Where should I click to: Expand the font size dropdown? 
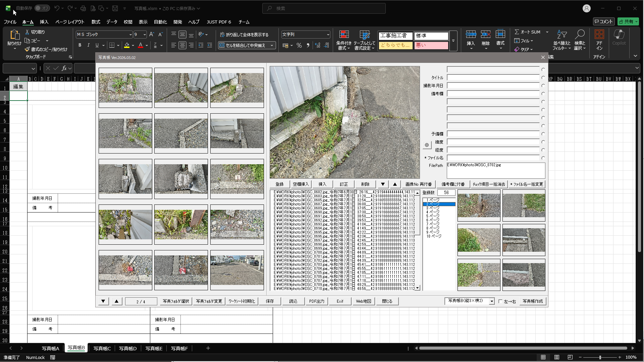point(145,35)
